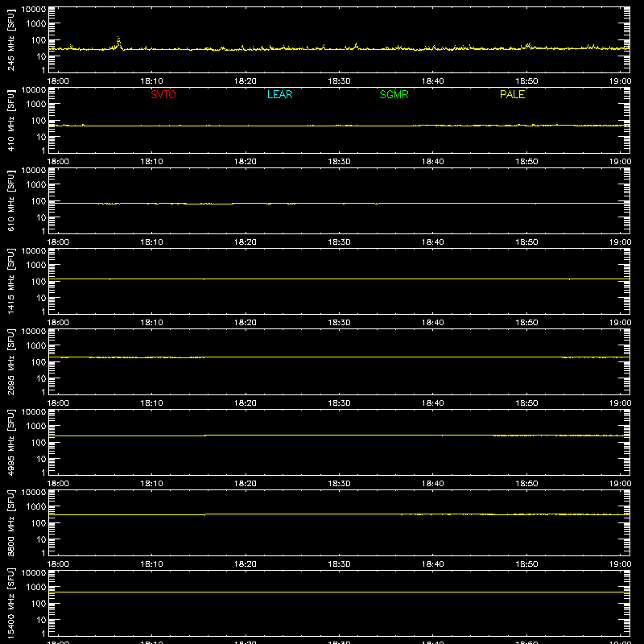Select the 4995 MHz [SFU] axis title
The image size is (644, 644).
[11, 442]
